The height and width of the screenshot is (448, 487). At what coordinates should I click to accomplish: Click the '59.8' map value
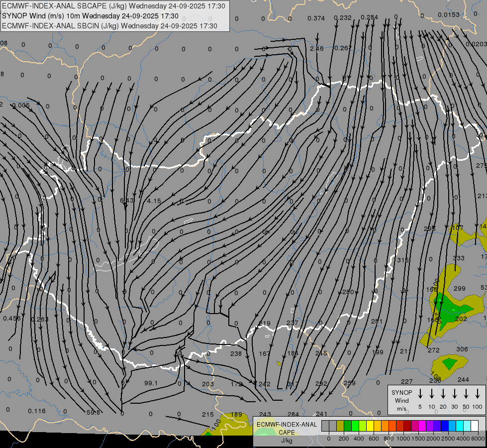click(93, 412)
